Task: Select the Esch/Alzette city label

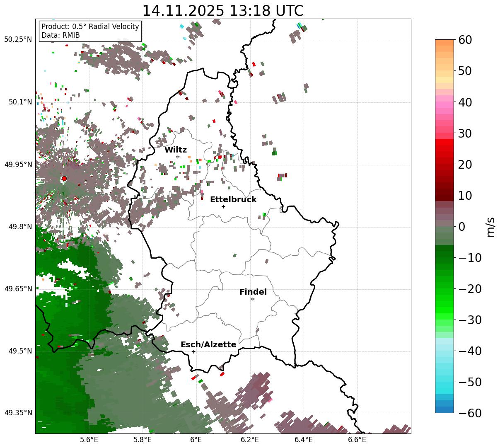Action: (208, 345)
